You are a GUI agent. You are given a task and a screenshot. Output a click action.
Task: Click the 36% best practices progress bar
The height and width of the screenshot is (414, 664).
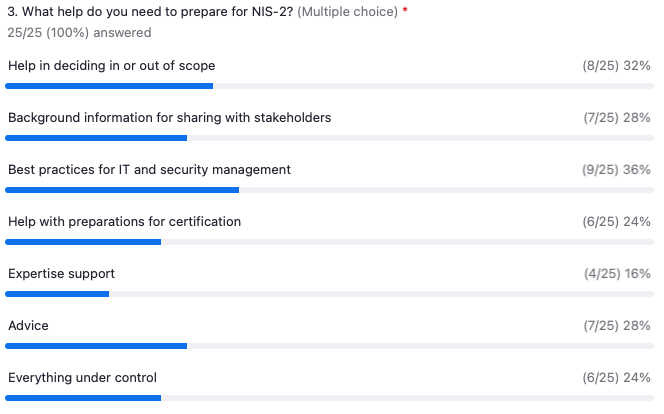coord(329,190)
